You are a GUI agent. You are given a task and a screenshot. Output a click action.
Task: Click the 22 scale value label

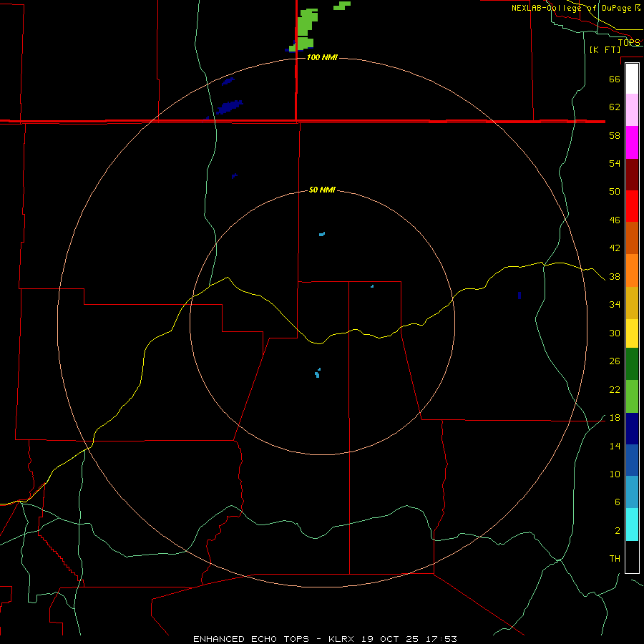coord(615,389)
